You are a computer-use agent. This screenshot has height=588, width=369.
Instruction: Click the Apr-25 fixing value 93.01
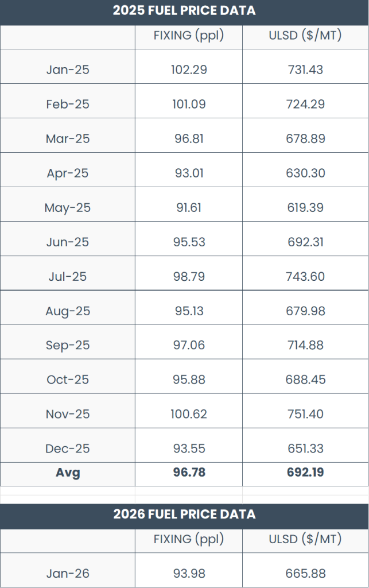189,173
